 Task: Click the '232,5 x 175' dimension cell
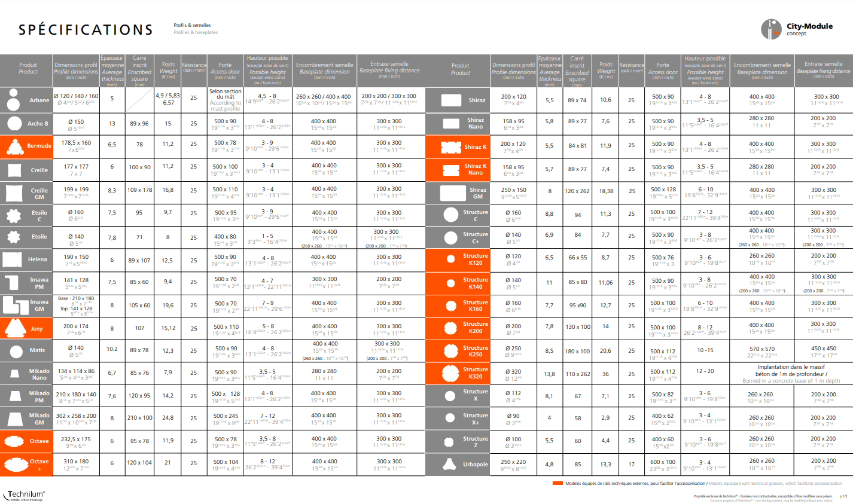(x=76, y=439)
